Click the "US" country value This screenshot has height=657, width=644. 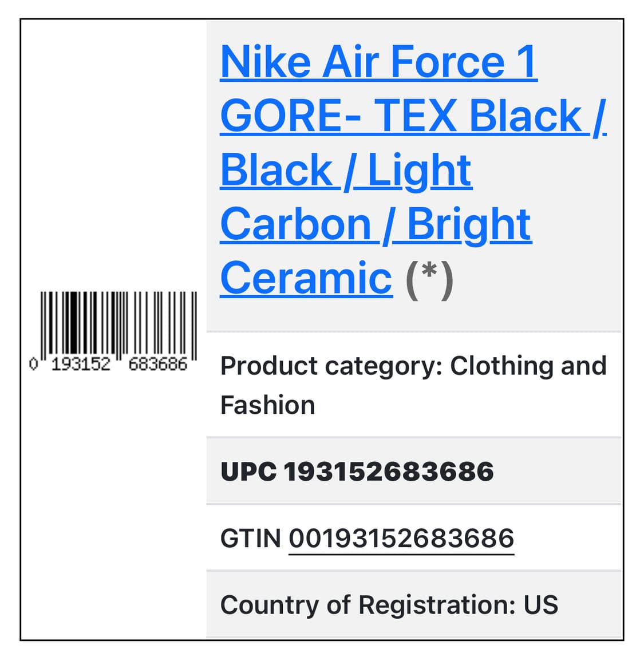(540, 605)
